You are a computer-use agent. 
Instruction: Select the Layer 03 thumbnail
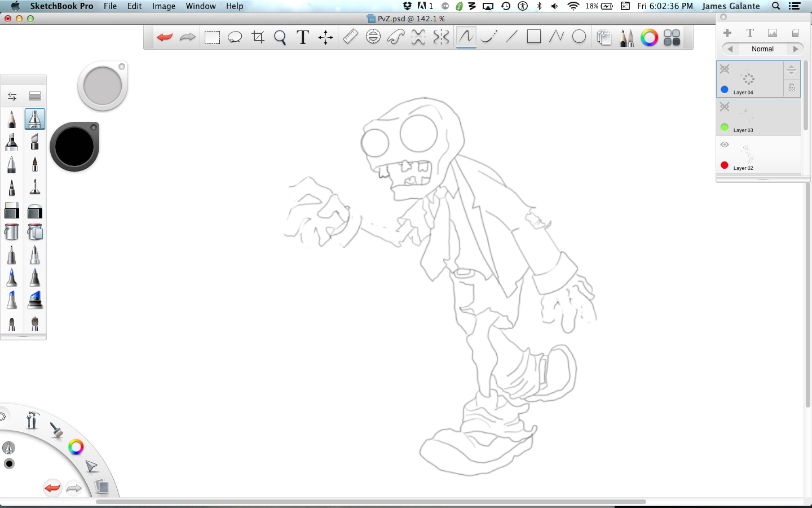point(747,115)
